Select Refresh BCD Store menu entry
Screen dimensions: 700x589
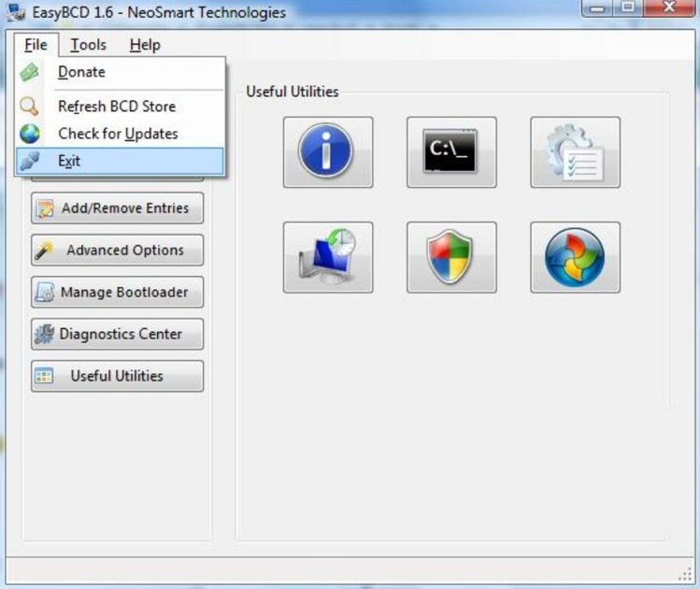(117, 107)
